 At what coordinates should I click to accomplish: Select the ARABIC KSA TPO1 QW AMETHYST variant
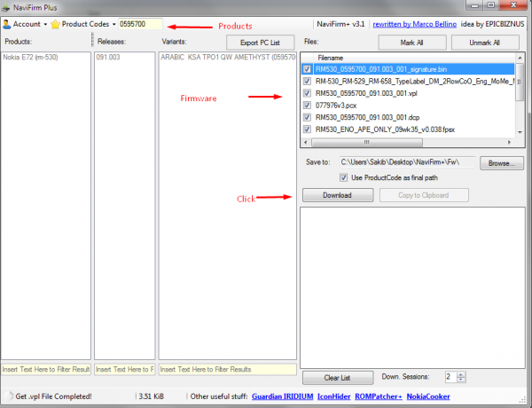[228, 57]
